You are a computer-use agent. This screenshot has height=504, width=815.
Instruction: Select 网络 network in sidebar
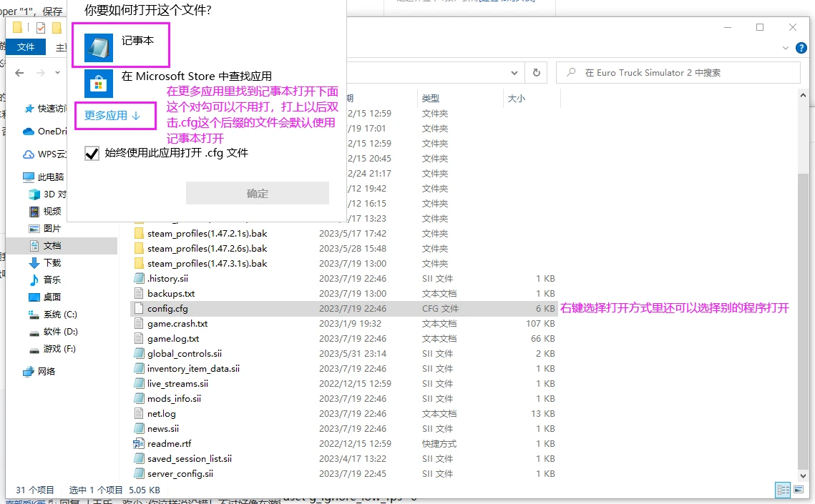point(39,372)
